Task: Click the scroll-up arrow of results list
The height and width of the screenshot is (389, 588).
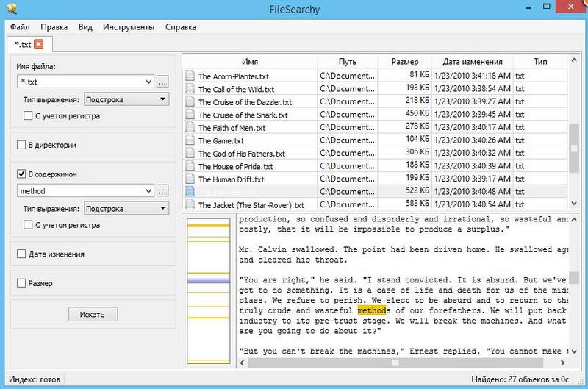Action: (x=574, y=60)
